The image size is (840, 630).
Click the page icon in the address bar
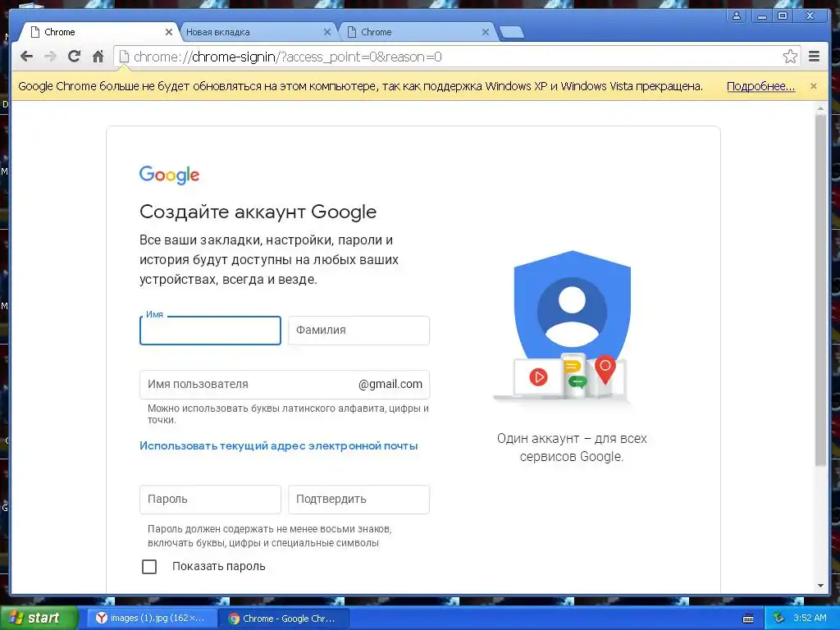click(124, 57)
